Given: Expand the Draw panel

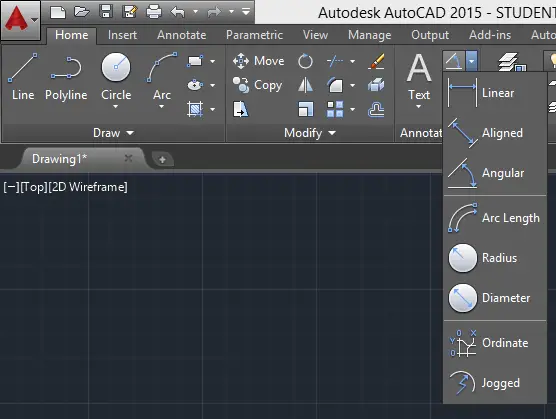Looking at the screenshot, I should coord(113,133).
